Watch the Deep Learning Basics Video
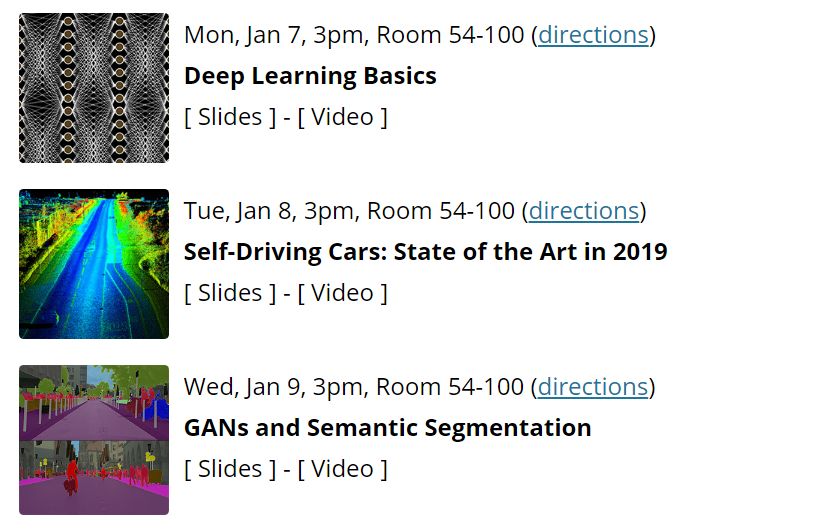Viewport: 826px width, 530px height. pos(343,117)
